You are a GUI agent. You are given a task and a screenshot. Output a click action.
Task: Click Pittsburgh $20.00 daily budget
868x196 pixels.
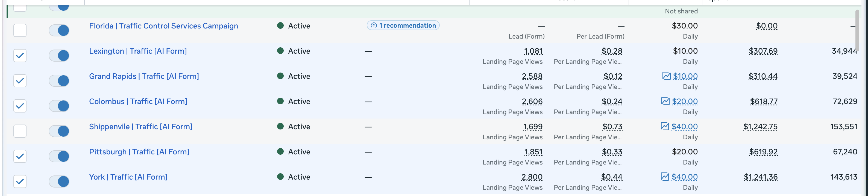pos(685,152)
